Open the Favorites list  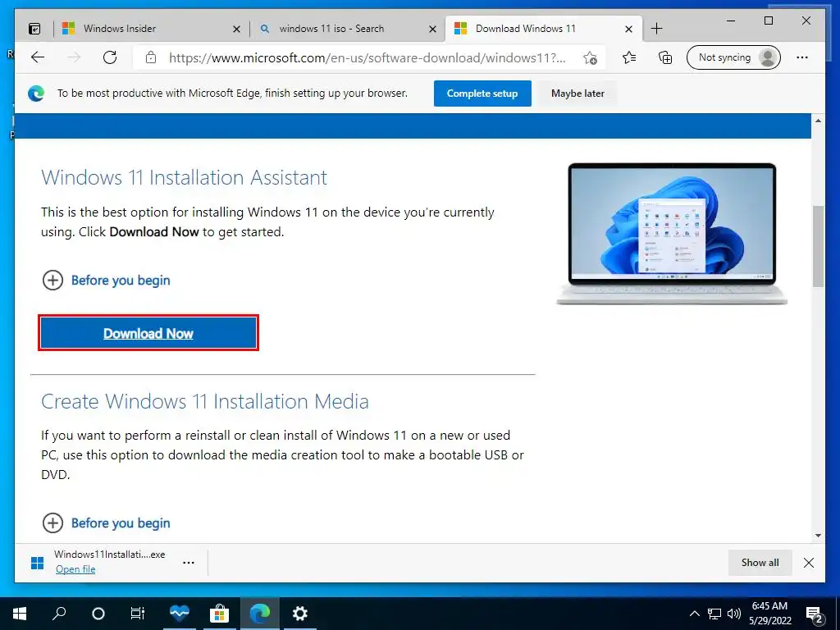[x=629, y=57]
